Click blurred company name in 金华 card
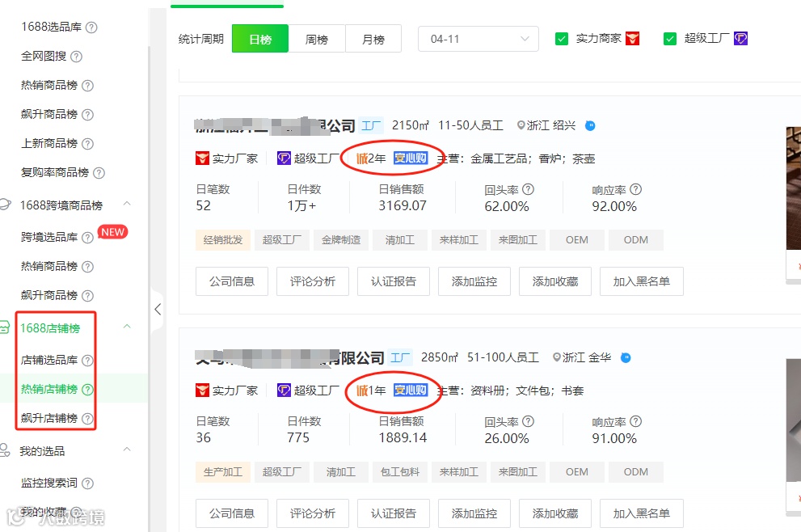Screen dimensions: 801x532 point(289,358)
